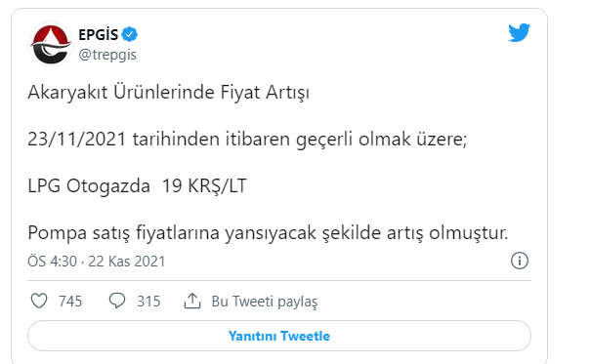This screenshot has width=591, height=364.
Task: Click the Pompa satış fiyatlarına sentence
Action: click(x=268, y=233)
